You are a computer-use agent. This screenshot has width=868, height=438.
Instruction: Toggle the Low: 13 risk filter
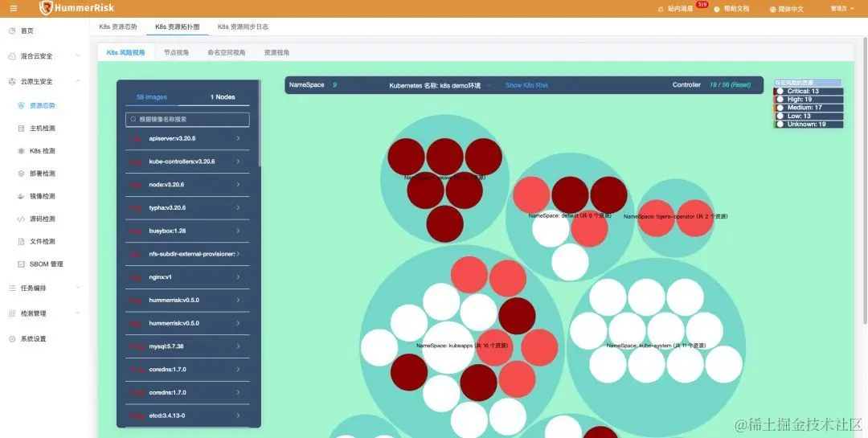(809, 117)
